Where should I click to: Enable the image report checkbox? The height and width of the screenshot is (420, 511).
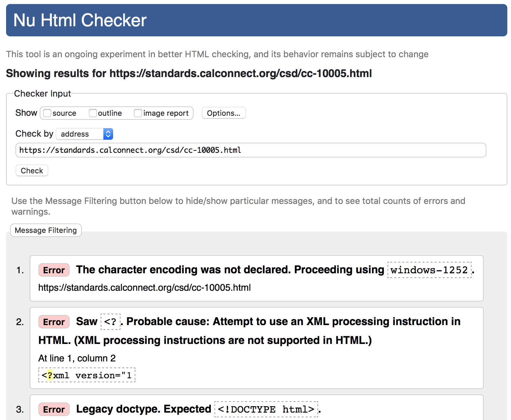click(x=138, y=113)
